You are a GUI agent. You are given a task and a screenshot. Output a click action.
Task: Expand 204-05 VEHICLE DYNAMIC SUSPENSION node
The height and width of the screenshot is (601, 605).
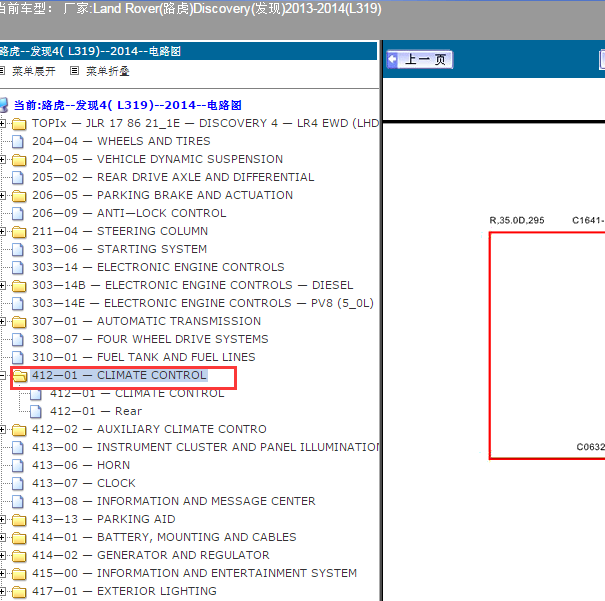pos(2,159)
